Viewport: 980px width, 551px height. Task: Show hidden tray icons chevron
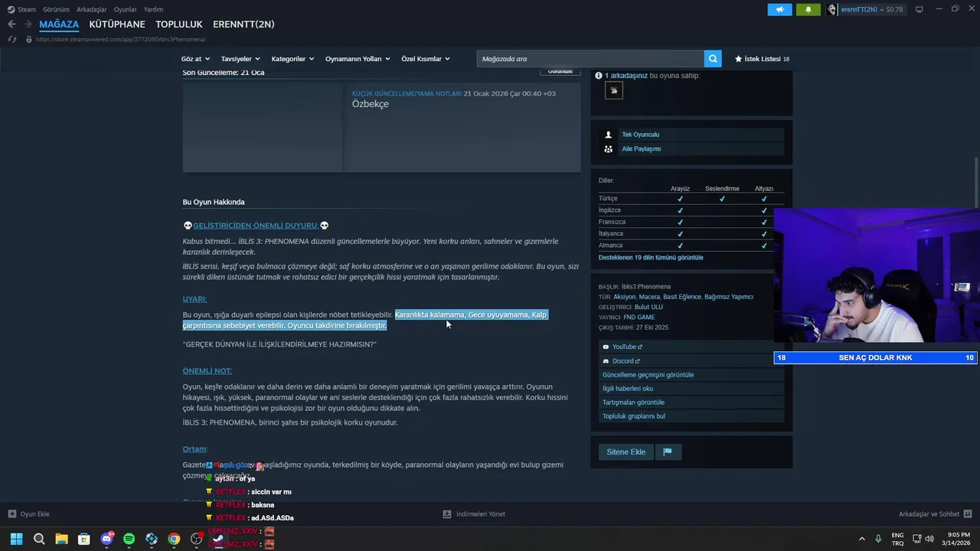coord(862,539)
